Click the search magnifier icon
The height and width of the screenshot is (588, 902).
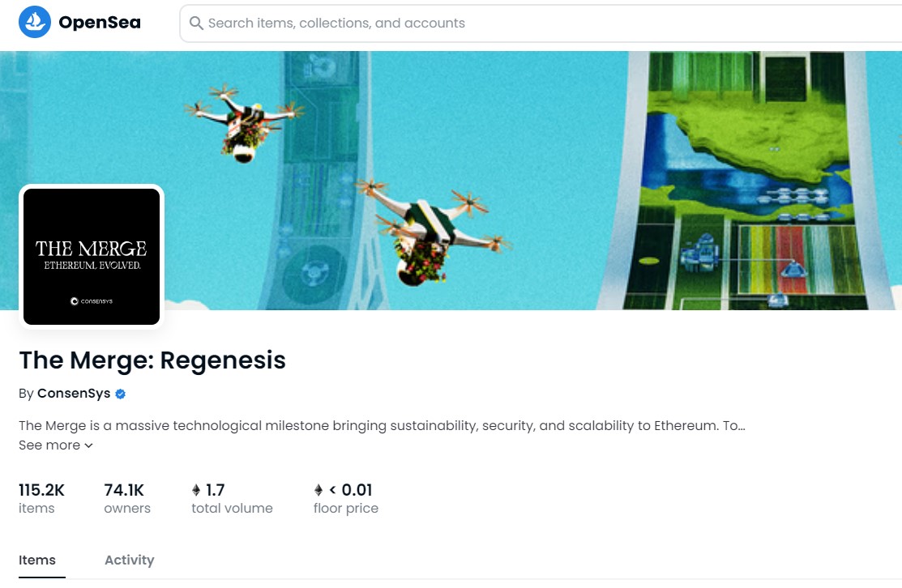(196, 23)
